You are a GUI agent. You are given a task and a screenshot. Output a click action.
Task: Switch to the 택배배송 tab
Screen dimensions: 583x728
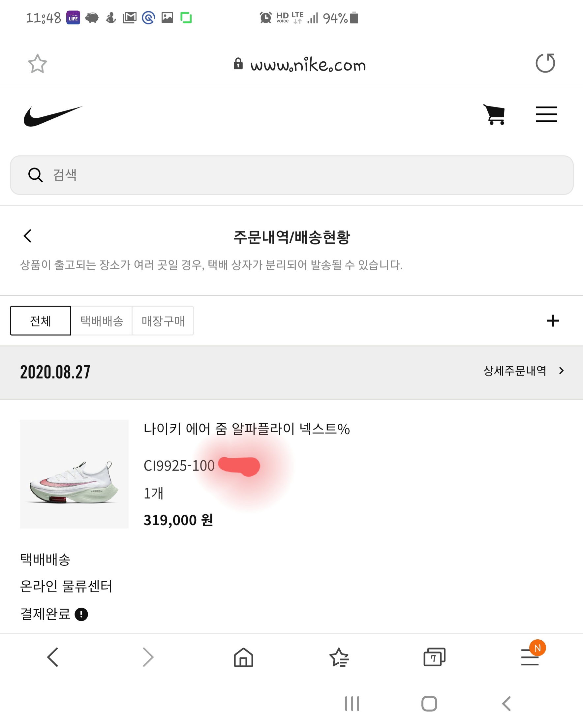[x=102, y=321]
